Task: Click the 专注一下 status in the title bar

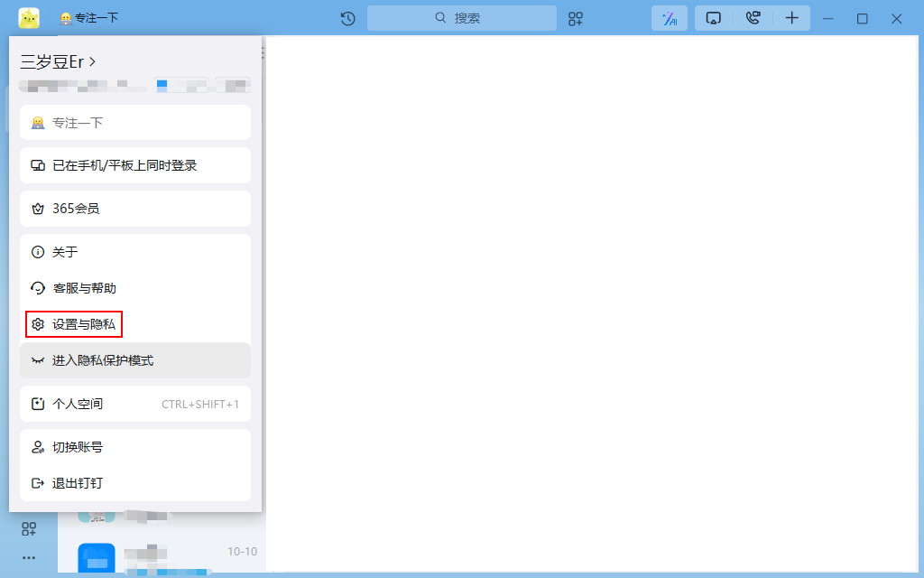Action: [88, 18]
